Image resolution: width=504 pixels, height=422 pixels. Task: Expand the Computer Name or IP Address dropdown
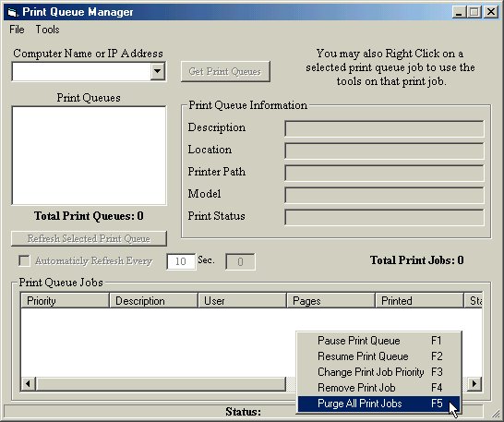pos(158,71)
